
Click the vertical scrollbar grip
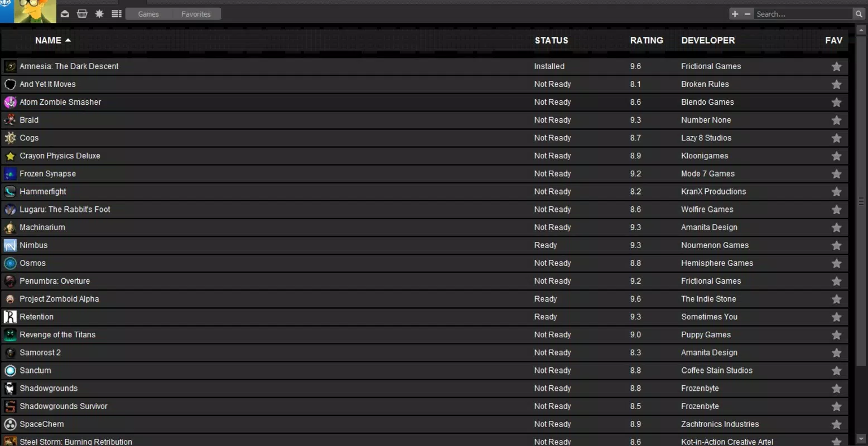click(x=861, y=201)
